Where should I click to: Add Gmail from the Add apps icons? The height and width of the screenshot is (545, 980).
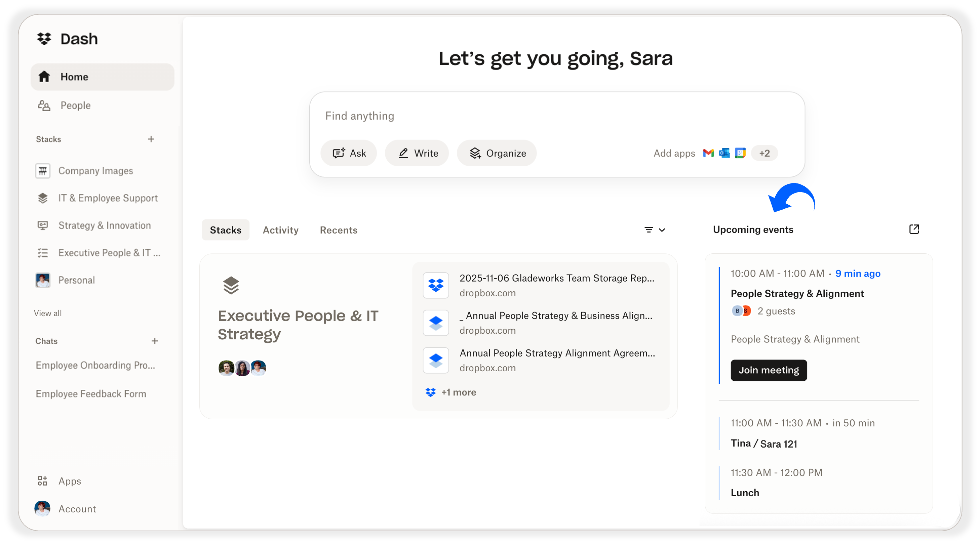pyautogui.click(x=708, y=153)
